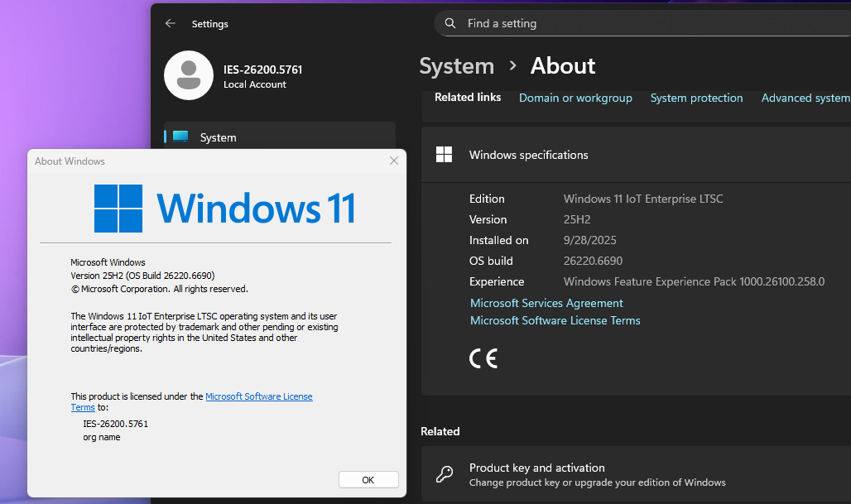The height and width of the screenshot is (504, 851).
Task: Open System protection link
Action: tap(696, 98)
